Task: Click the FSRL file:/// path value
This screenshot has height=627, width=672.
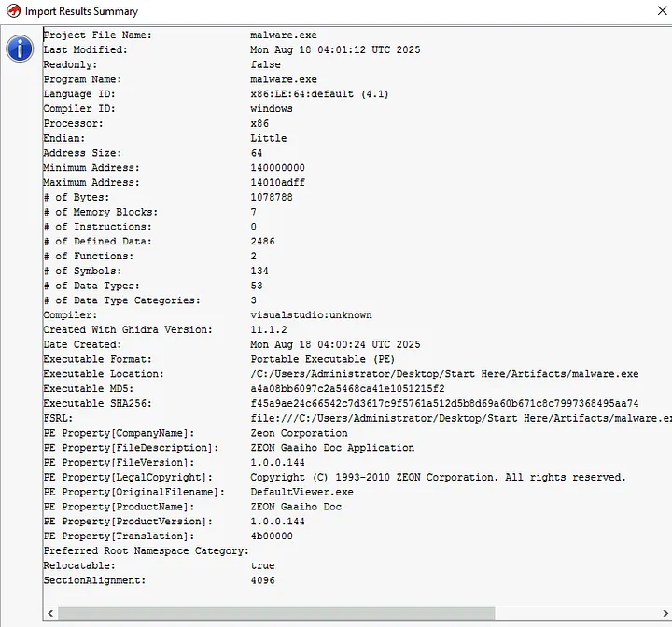Action: pos(461,418)
